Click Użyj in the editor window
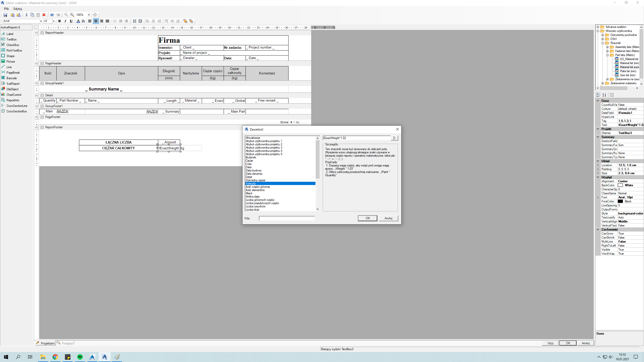 pyautogui.click(x=550, y=343)
